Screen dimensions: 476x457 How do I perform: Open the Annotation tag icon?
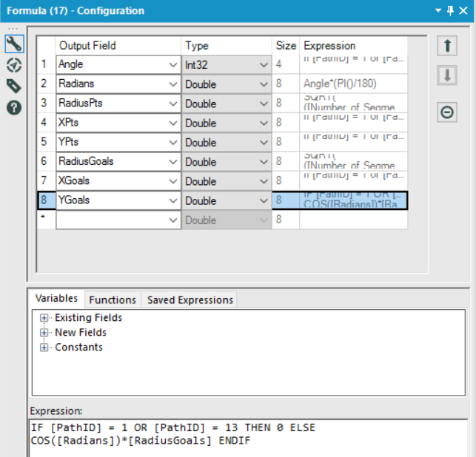(x=13, y=86)
